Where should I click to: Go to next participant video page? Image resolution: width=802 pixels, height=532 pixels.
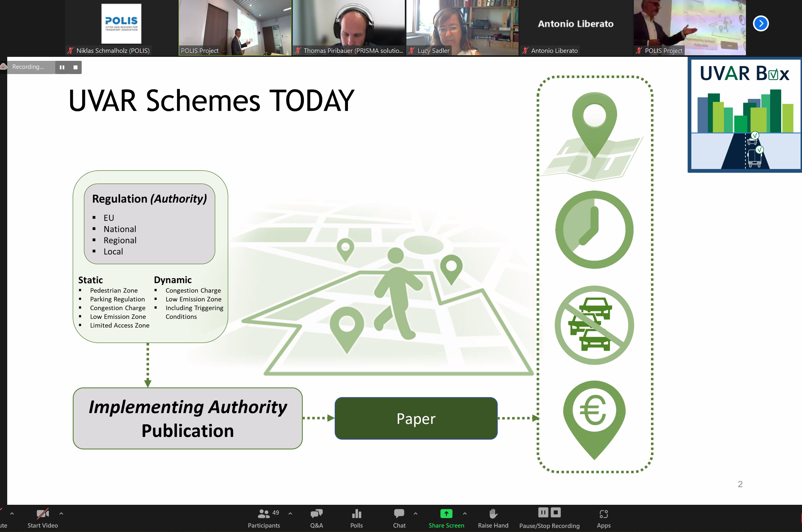pyautogui.click(x=761, y=24)
